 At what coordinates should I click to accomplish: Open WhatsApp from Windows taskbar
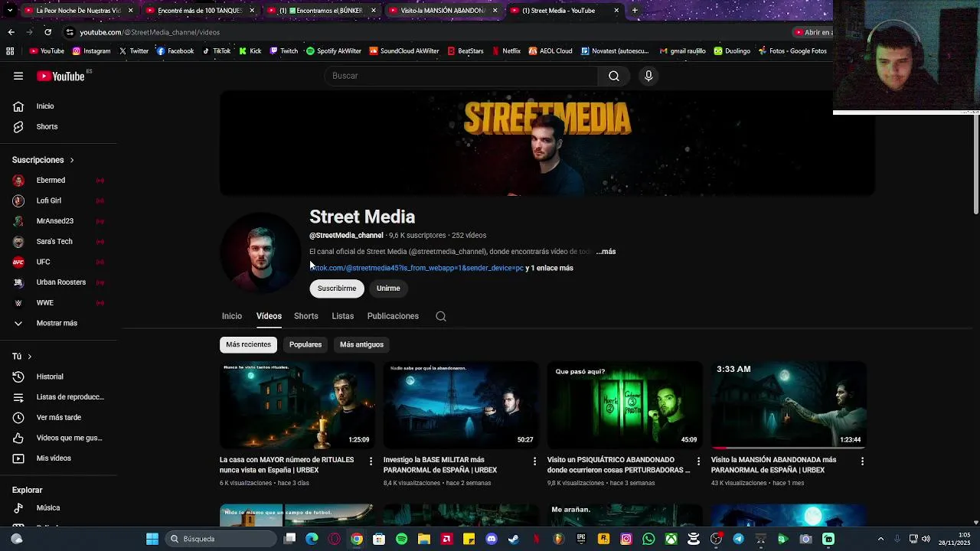click(x=648, y=539)
